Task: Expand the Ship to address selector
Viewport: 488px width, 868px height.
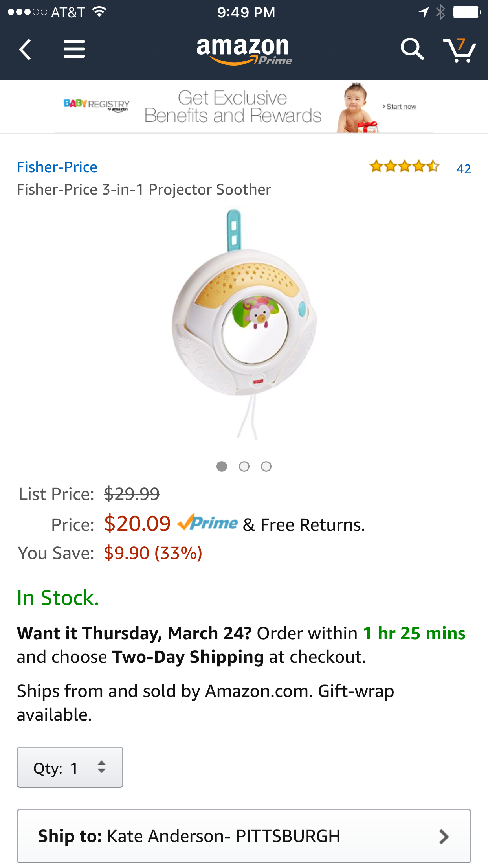Action: (244, 836)
